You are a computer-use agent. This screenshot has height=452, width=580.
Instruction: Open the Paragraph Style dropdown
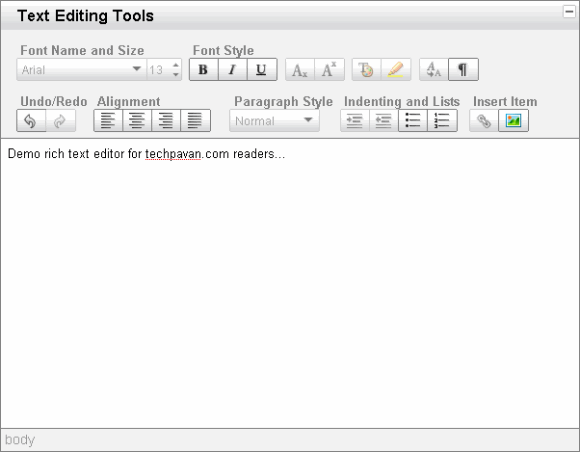click(274, 121)
